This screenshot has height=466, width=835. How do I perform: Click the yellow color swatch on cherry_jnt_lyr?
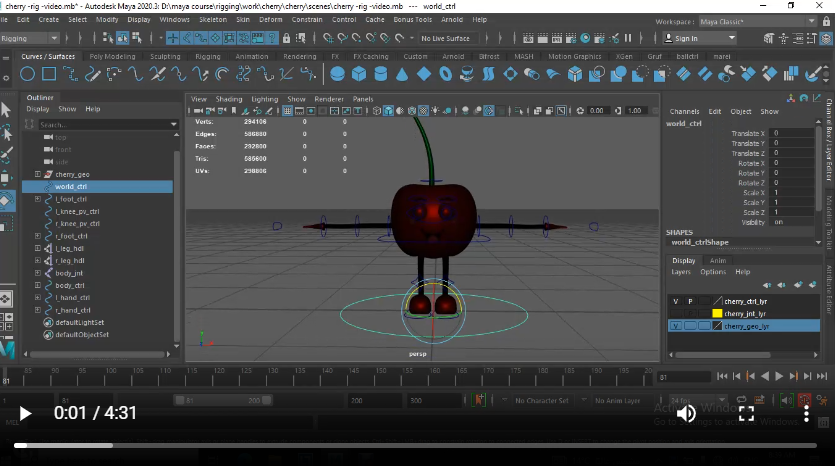pos(717,313)
